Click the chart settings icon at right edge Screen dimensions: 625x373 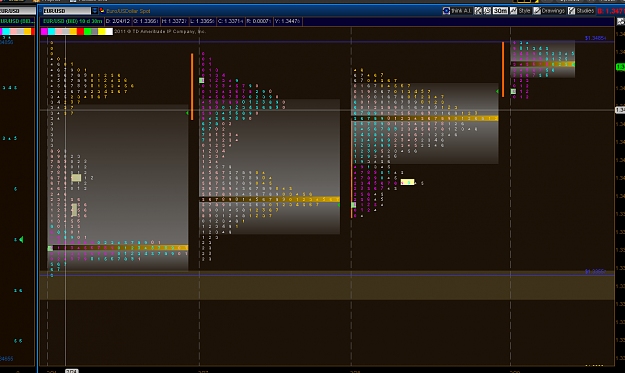(x=621, y=22)
